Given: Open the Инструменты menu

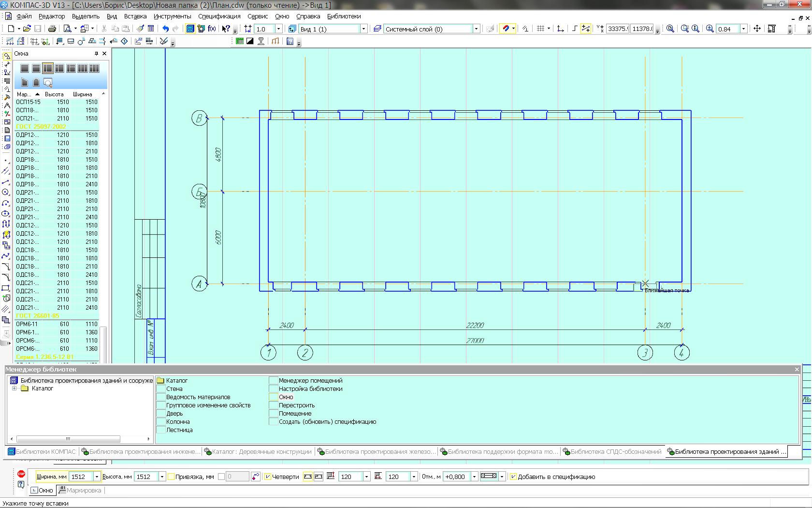Looking at the screenshot, I should (172, 16).
